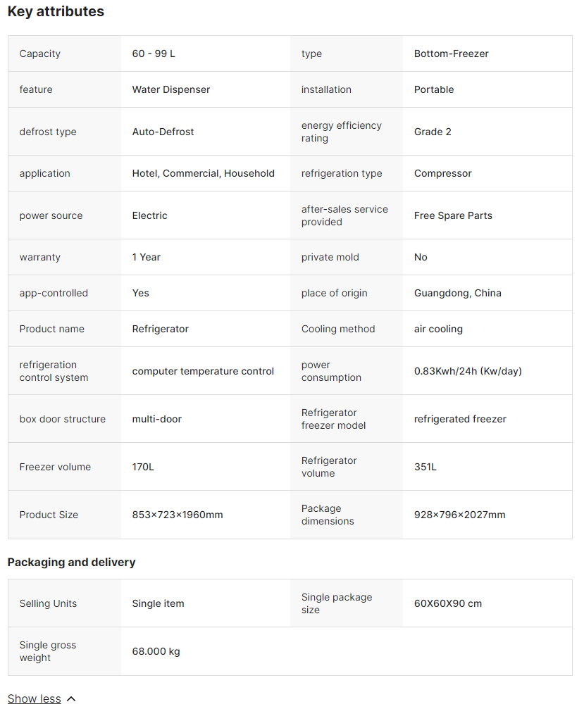Collapse attributes using the up chevron icon

coord(71,699)
